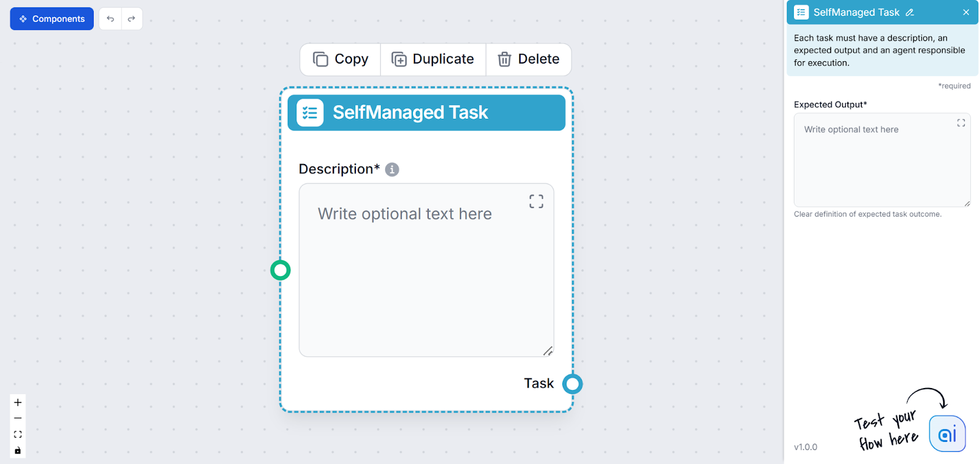This screenshot has height=464, width=980.
Task: Open the Description field fullscreen expand icon
Action: pyautogui.click(x=536, y=201)
